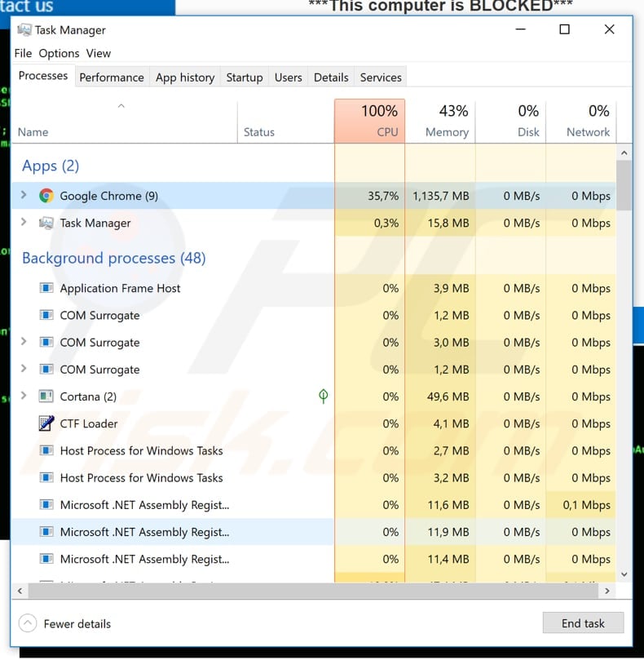Click the 0,3% Task Manager CPU value

pos(386,223)
